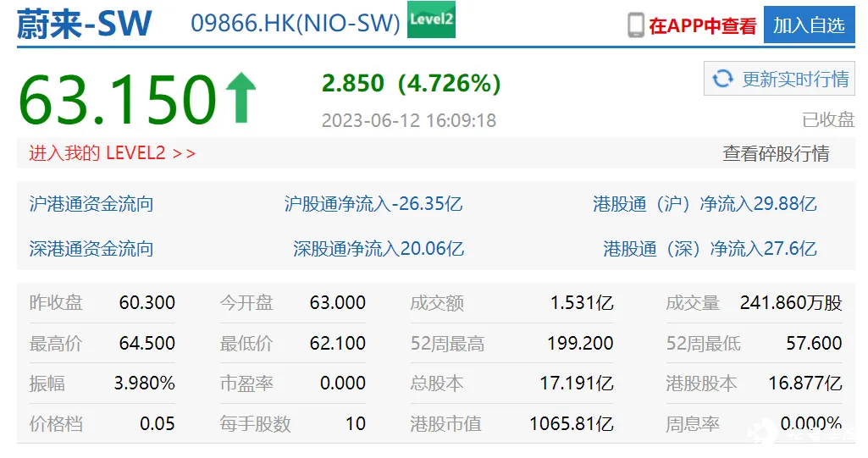868x458 pixels.
Task: Click the stock title 蔚来-SW
Action: pyautogui.click(x=85, y=25)
